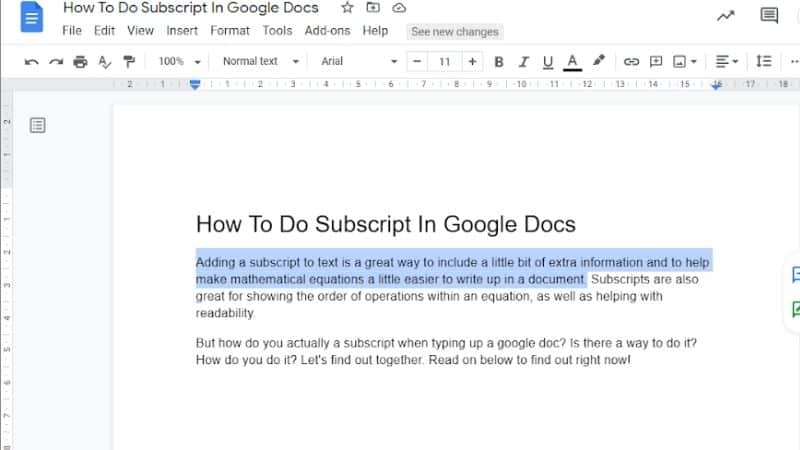Show document outline icon in left margin

38,126
